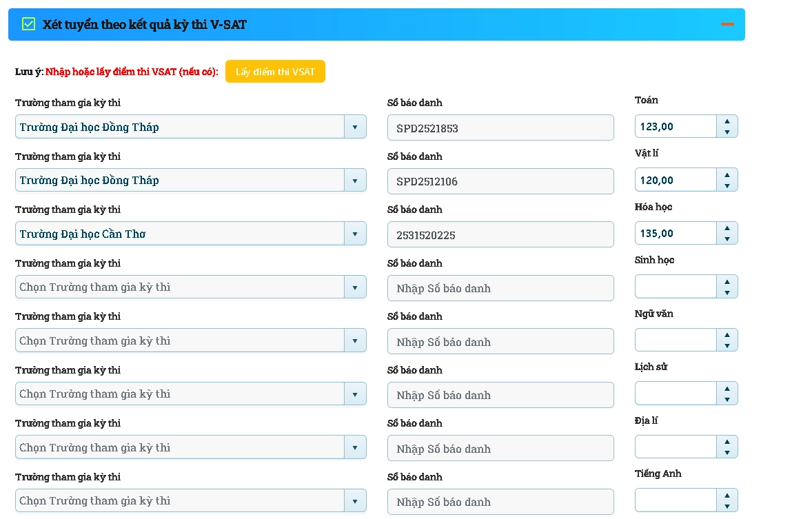The width and height of the screenshot is (812, 519).
Task: Increase the Tiếng Anh score with up arrow
Action: click(727, 495)
